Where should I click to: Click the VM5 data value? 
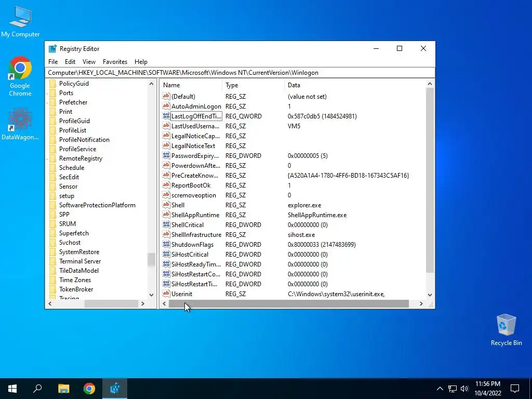click(x=294, y=126)
